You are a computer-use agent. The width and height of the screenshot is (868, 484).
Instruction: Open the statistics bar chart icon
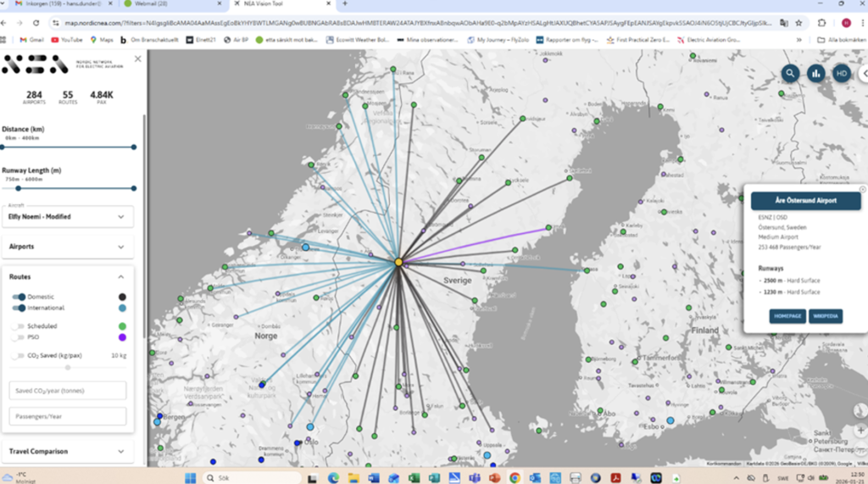[816, 74]
